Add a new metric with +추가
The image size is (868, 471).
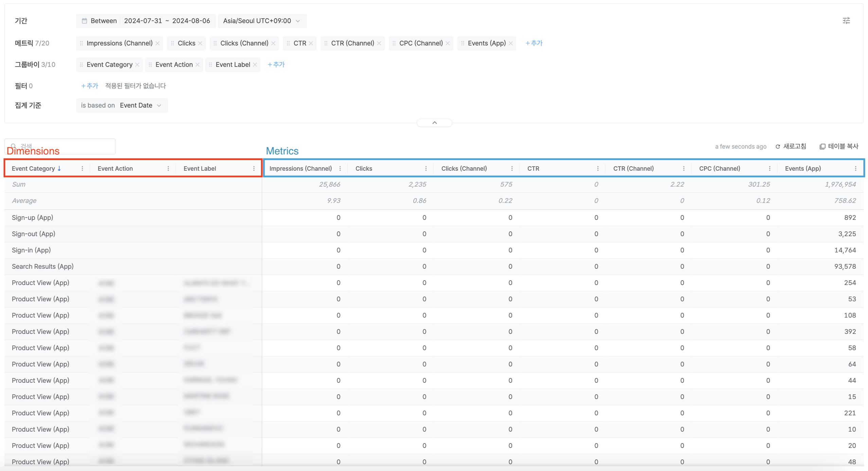[x=534, y=43]
